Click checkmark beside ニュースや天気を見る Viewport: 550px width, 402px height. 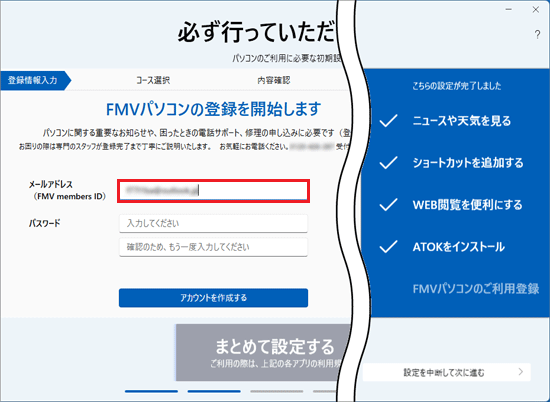tap(388, 121)
